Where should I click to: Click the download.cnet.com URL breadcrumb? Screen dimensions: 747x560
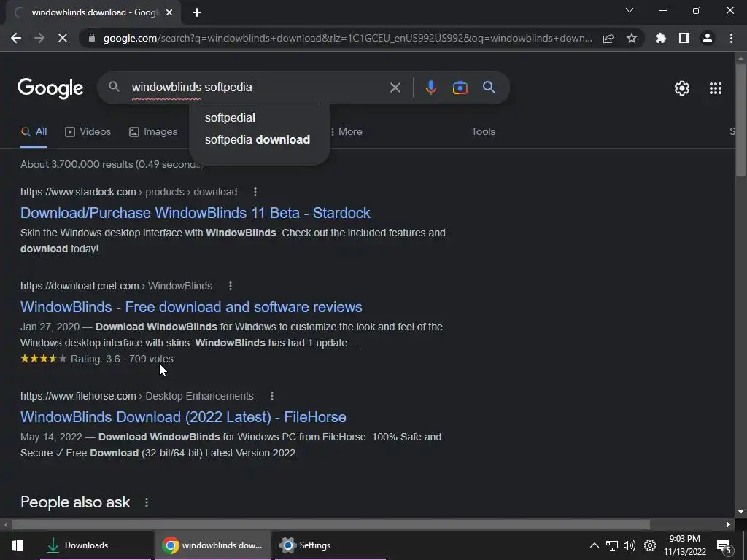[x=116, y=286]
